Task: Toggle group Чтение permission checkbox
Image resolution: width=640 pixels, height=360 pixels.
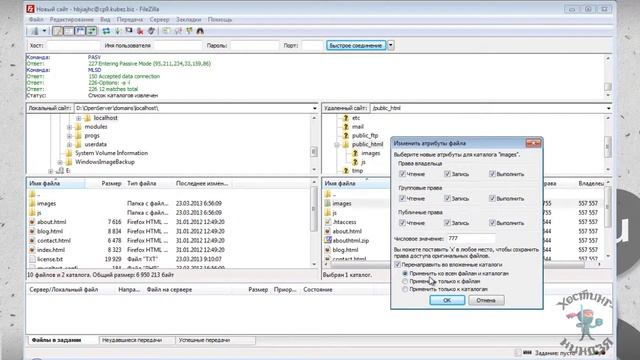Action: click(x=402, y=198)
